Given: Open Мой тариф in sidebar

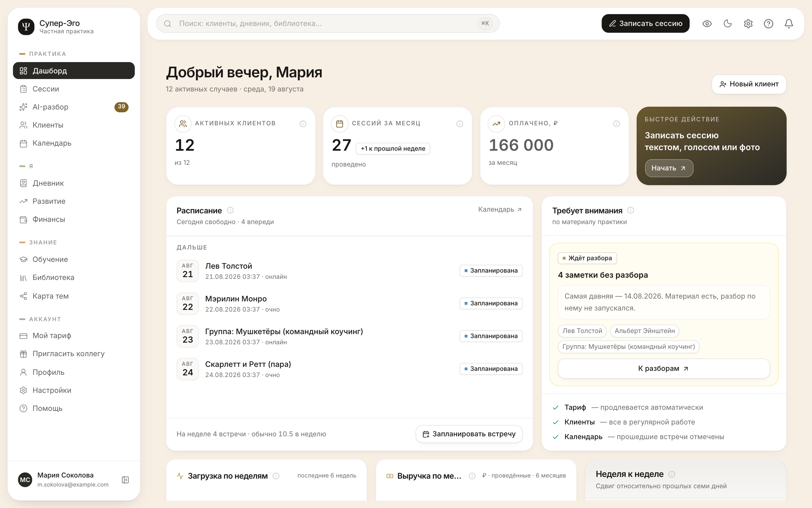Looking at the screenshot, I should tap(74, 336).
